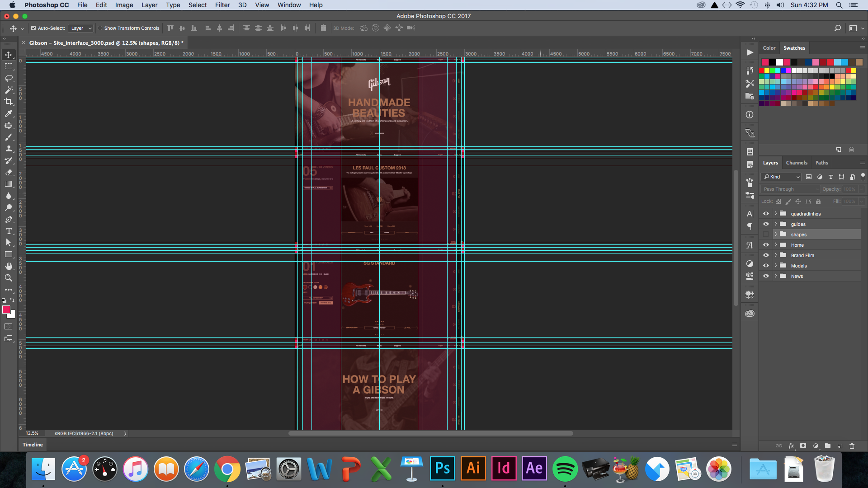The image size is (868, 488).
Task: Hide the Models layer group
Action: point(766,266)
